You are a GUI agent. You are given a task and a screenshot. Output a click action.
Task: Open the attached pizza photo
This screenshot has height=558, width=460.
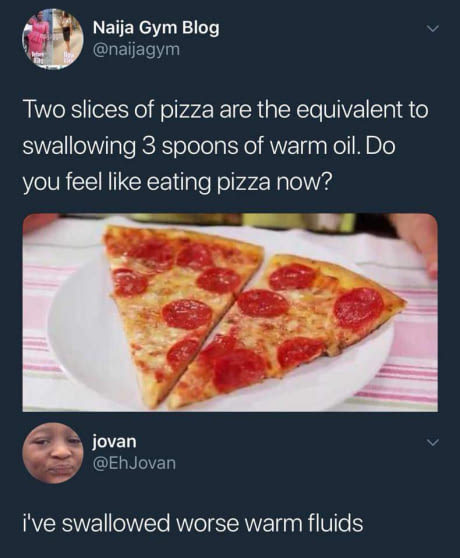(x=230, y=312)
